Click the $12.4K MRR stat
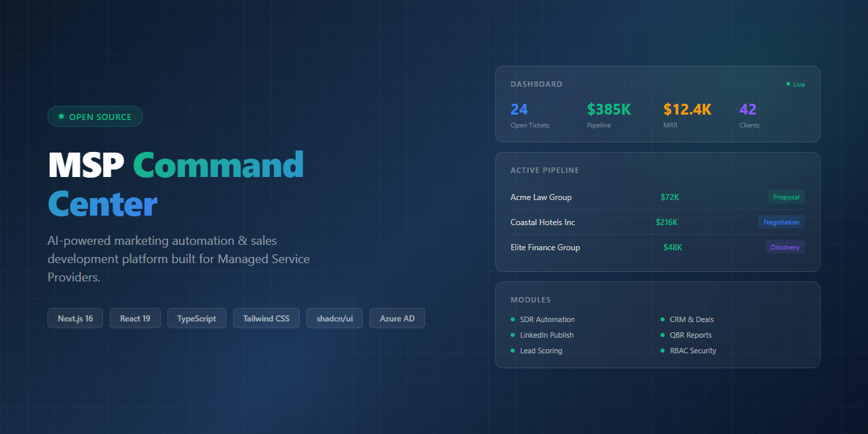This screenshot has width=868, height=434. pos(688,115)
